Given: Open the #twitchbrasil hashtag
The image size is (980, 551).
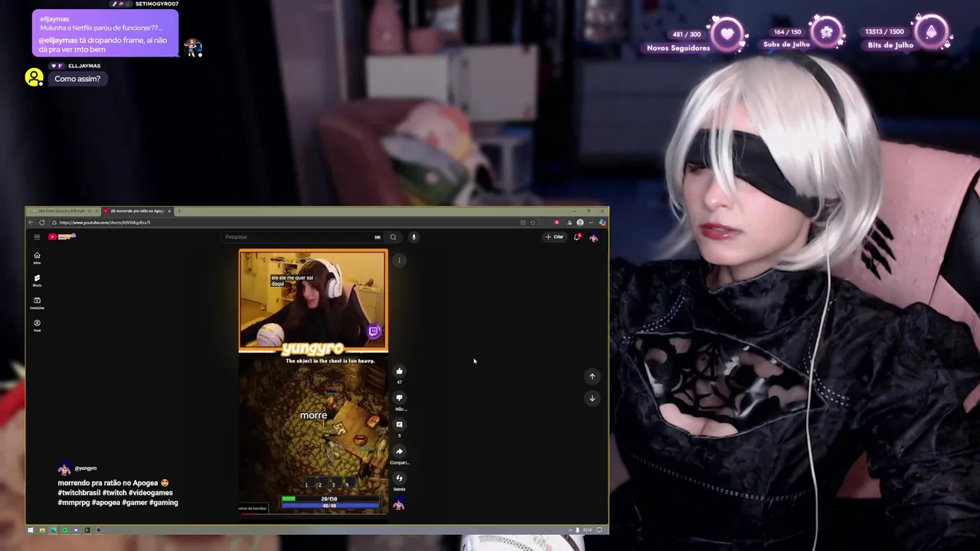Looking at the screenshot, I should (x=79, y=493).
